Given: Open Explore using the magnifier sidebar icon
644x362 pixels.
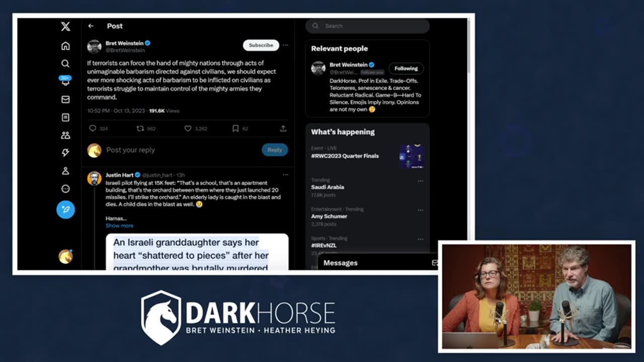Looking at the screenshot, I should tap(65, 63).
